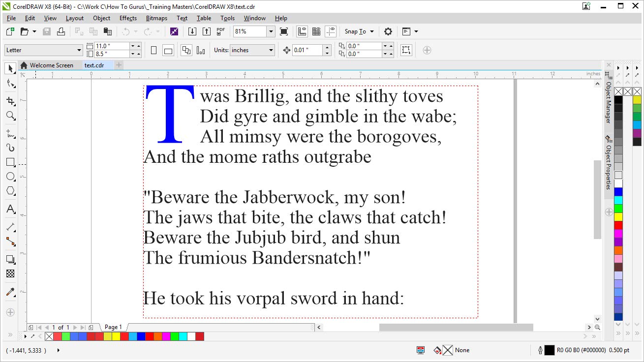Activate the Zoom tool in the toolbox
The width and height of the screenshot is (644, 362).
tap(10, 116)
